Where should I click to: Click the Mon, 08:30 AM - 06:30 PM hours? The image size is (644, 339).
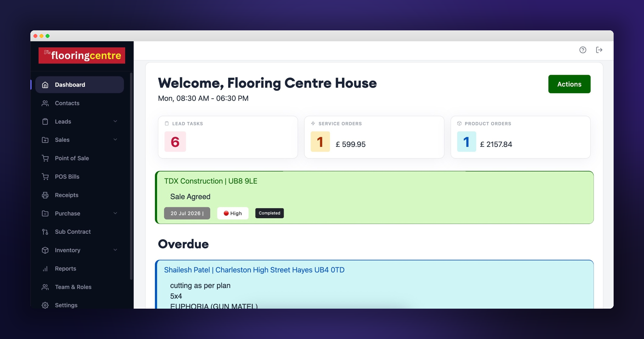pyautogui.click(x=203, y=98)
